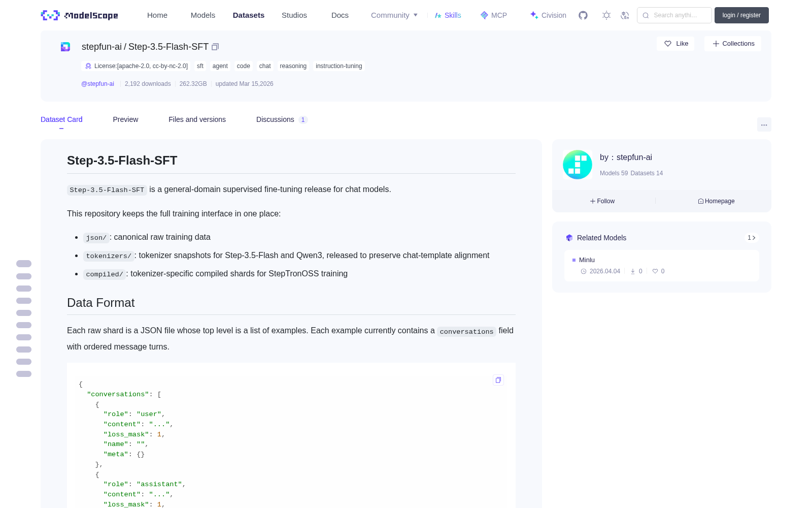Open stepfun-ai Homepage
The image size is (812, 508).
(x=716, y=201)
